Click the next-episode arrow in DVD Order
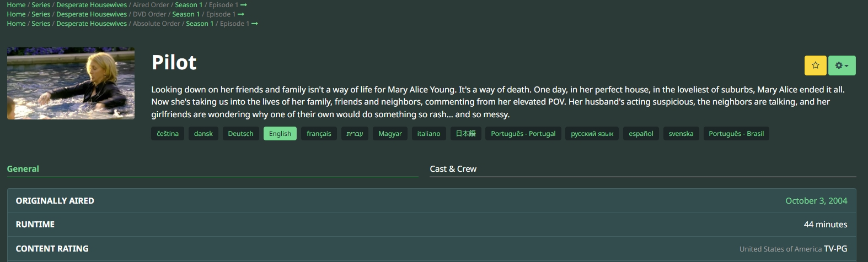 pyautogui.click(x=241, y=14)
